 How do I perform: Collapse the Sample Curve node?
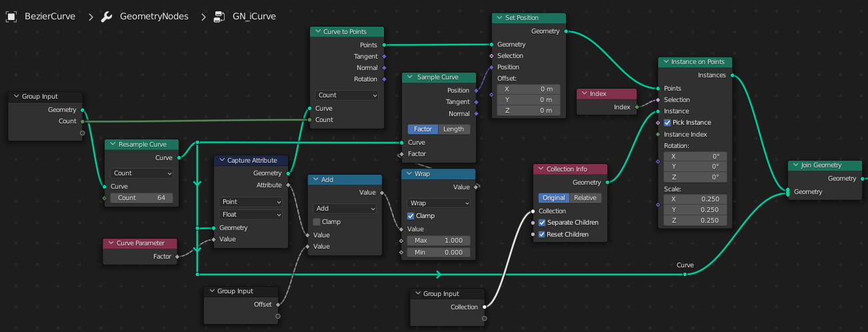tap(409, 77)
